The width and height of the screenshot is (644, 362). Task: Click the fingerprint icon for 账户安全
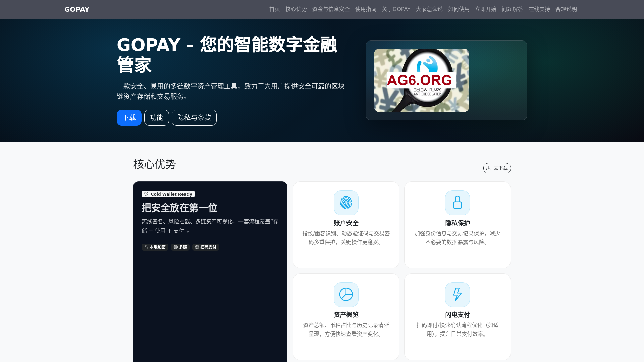coord(346,203)
